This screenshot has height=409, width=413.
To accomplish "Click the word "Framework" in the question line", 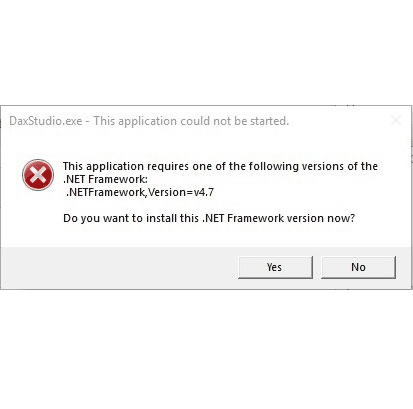I will 256,218.
